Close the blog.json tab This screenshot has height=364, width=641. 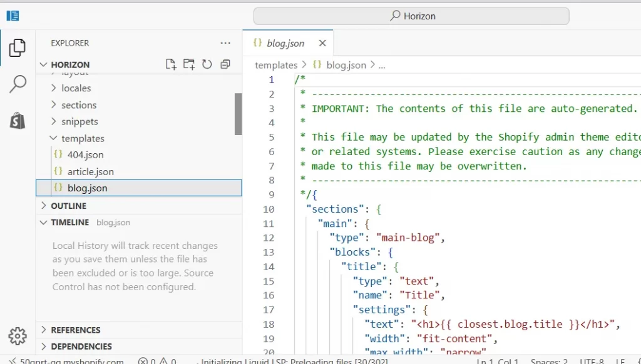click(322, 43)
